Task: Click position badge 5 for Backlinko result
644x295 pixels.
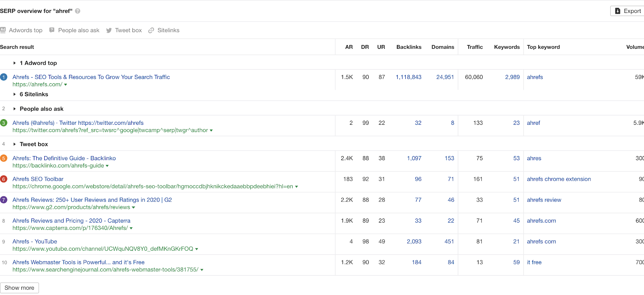Action: (x=4, y=158)
